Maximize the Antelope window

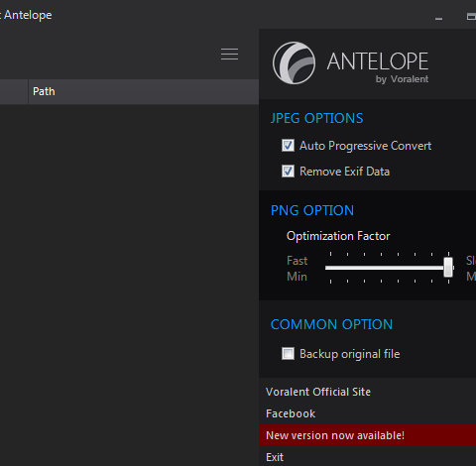coord(471,17)
